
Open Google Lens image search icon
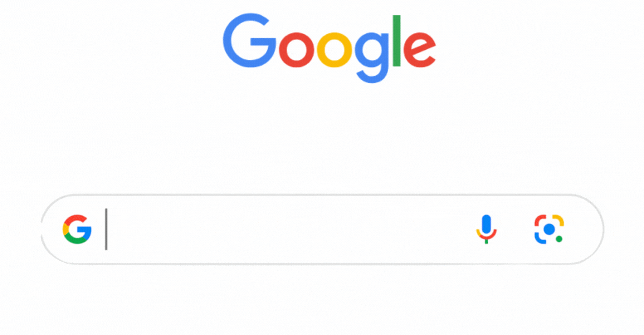(x=549, y=229)
